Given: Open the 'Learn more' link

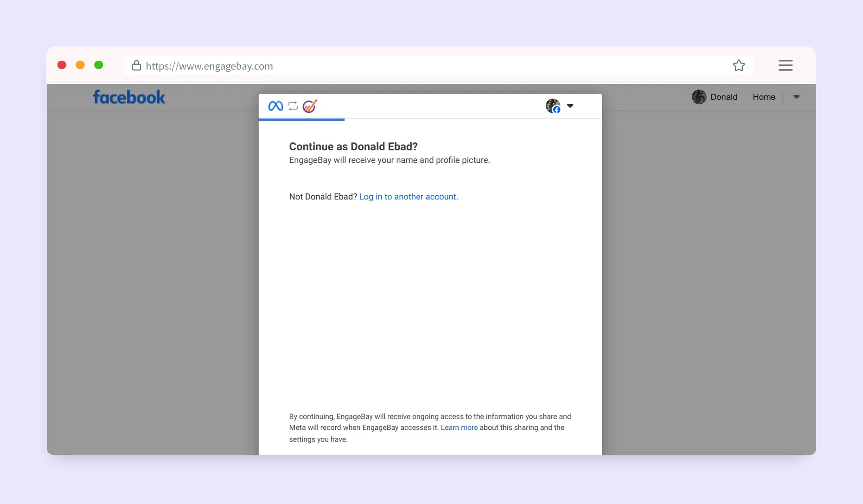Looking at the screenshot, I should [x=459, y=427].
